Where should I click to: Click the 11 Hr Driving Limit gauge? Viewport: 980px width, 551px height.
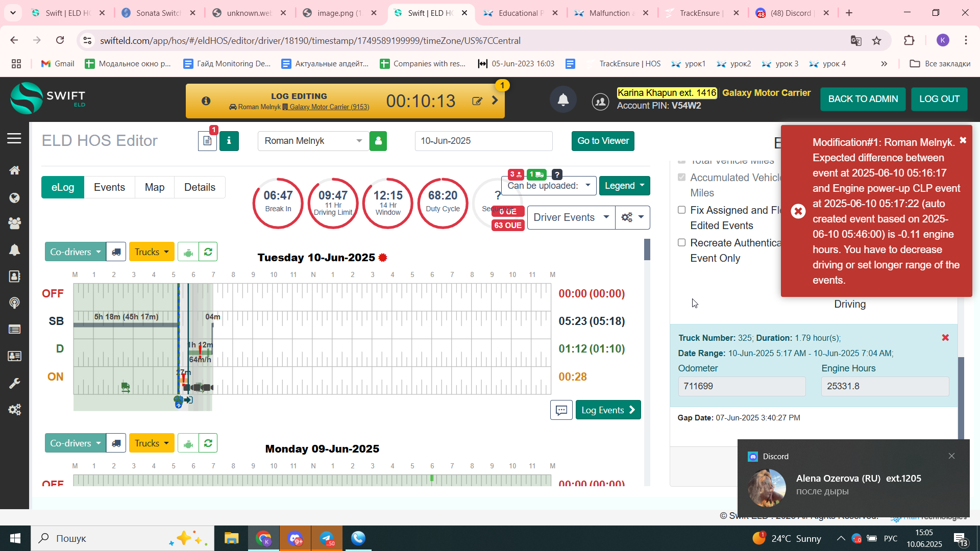tap(333, 203)
